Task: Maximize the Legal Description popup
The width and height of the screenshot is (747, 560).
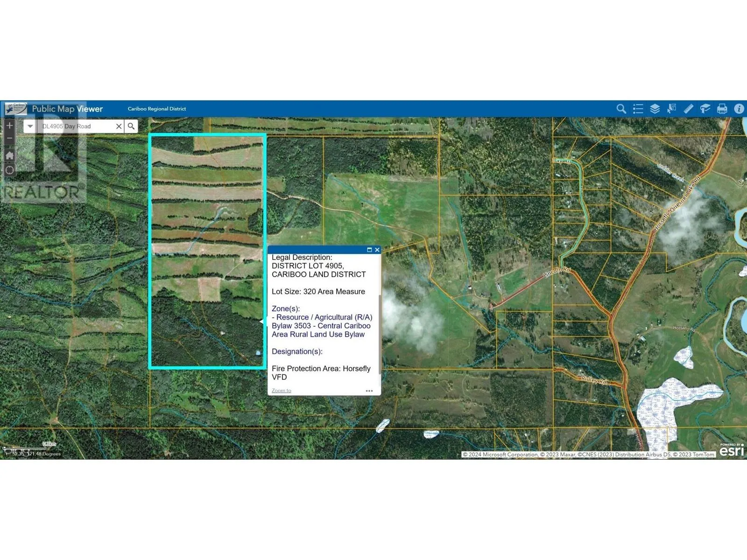Action: 369,250
